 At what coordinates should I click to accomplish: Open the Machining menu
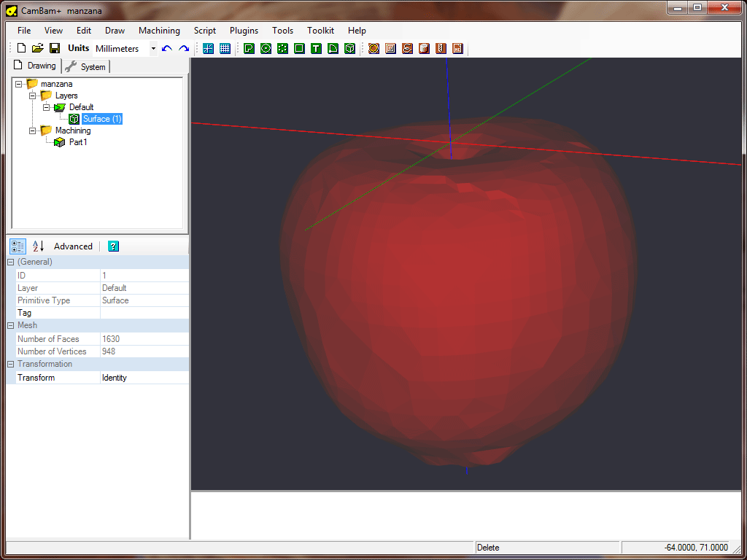point(159,31)
